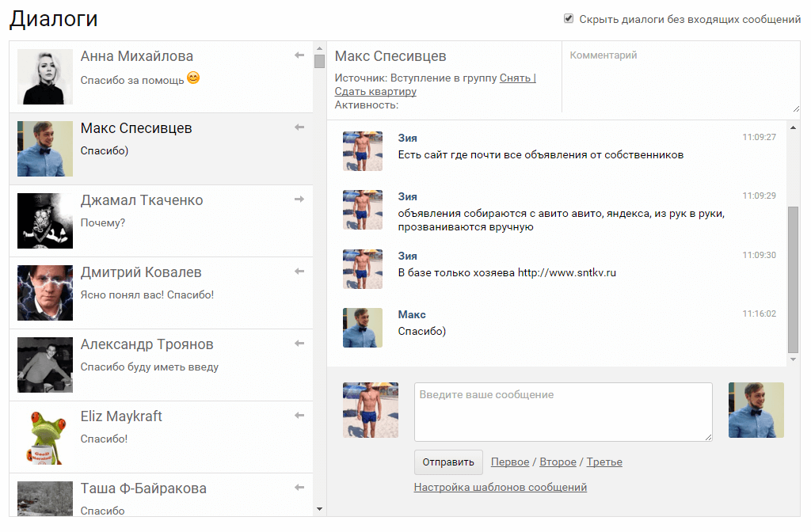
Task: Click outgoing arrow icon beside Джамал Ткаченко
Action: point(299,199)
